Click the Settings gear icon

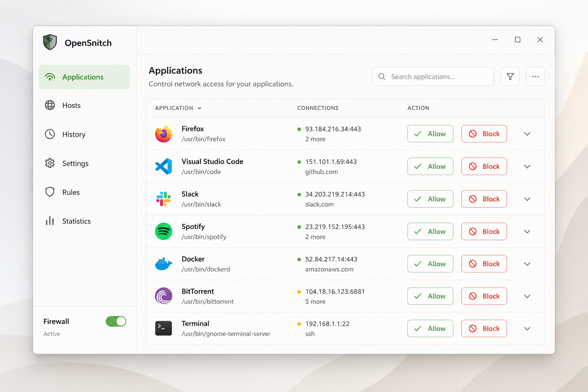pyautogui.click(x=50, y=163)
